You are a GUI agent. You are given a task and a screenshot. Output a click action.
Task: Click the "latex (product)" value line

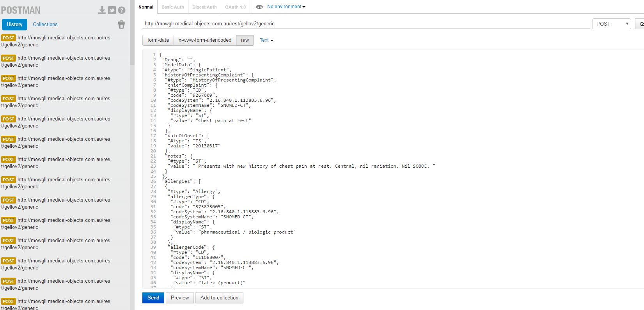[209, 283]
